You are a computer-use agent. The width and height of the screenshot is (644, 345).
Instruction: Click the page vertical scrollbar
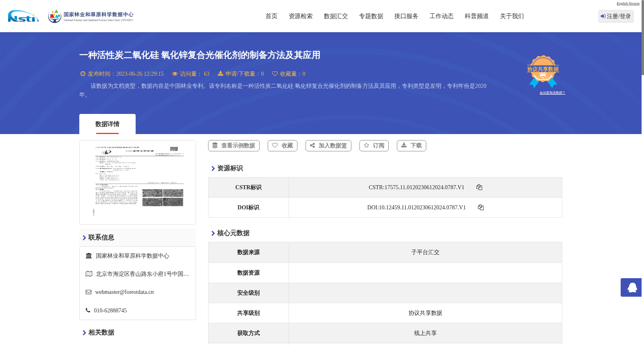point(643,38)
